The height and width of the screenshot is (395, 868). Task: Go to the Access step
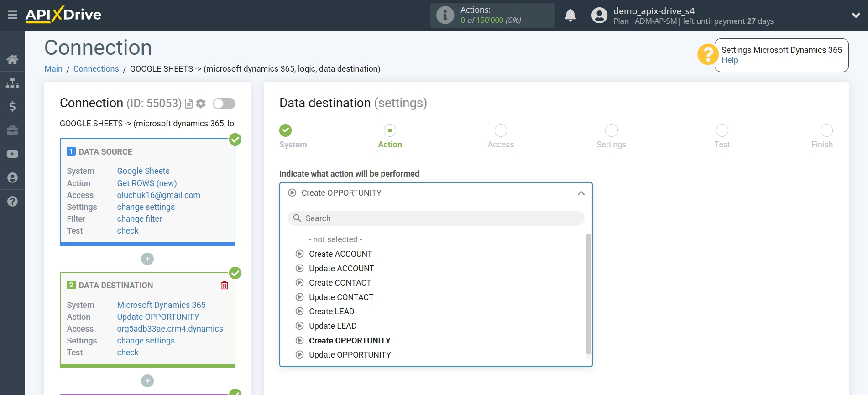pyautogui.click(x=501, y=131)
